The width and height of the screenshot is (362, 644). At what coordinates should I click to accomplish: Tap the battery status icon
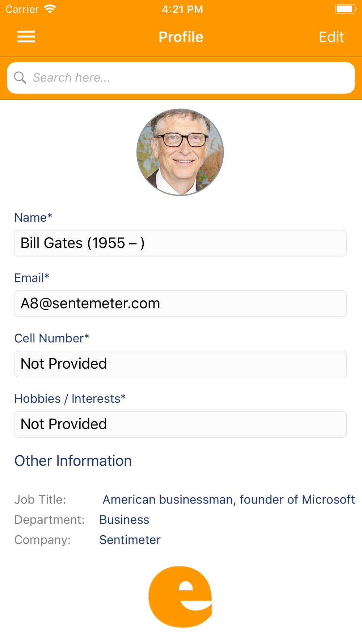(x=345, y=9)
